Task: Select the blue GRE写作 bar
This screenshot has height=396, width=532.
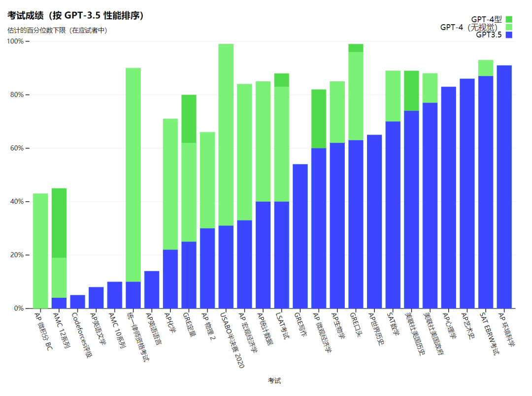Action: [x=300, y=236]
